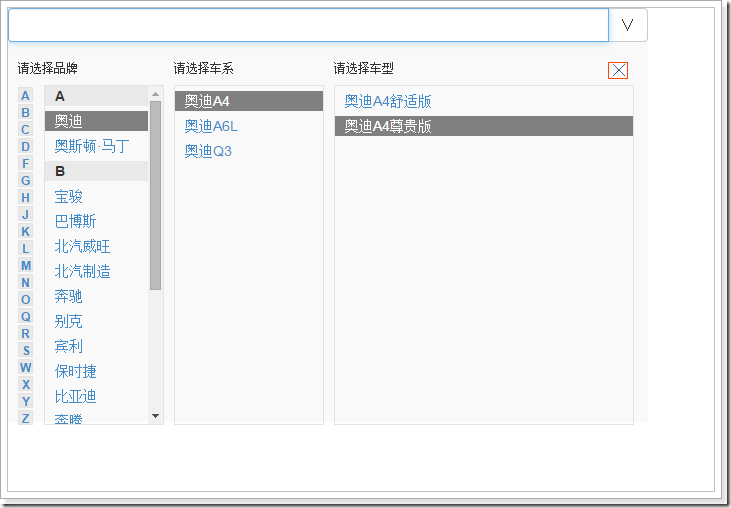Screen dimensions: 731x508
Task: Jump to letter R in index
Action: [x=26, y=334]
